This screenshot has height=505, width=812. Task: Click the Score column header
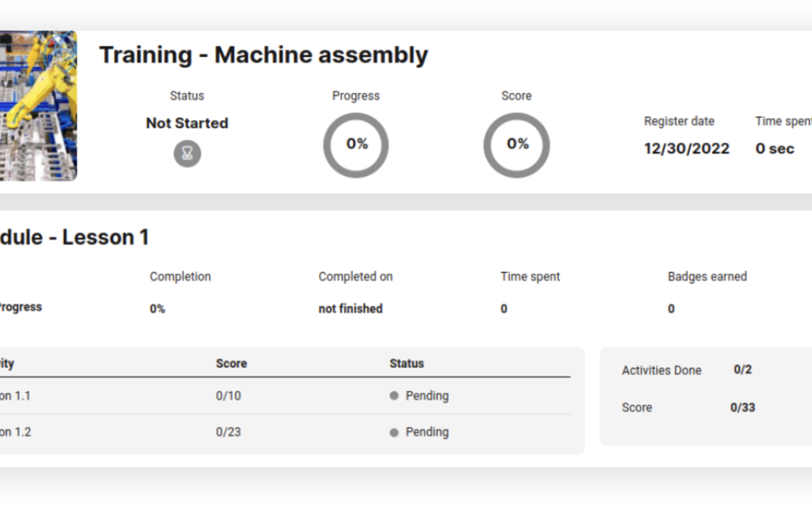coord(231,364)
